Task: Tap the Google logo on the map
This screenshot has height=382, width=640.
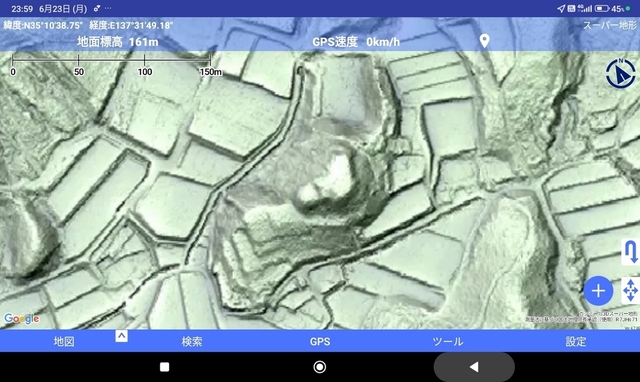Action: click(22, 318)
